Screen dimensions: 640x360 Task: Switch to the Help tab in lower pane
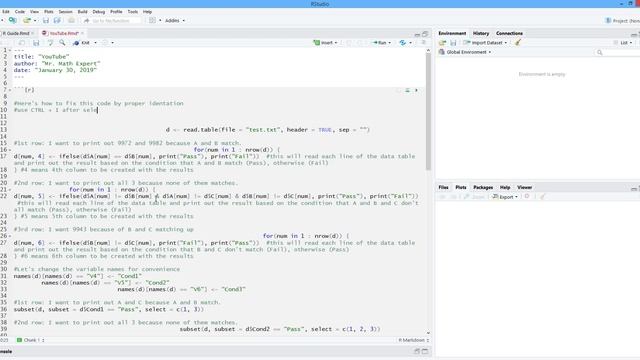click(505, 187)
